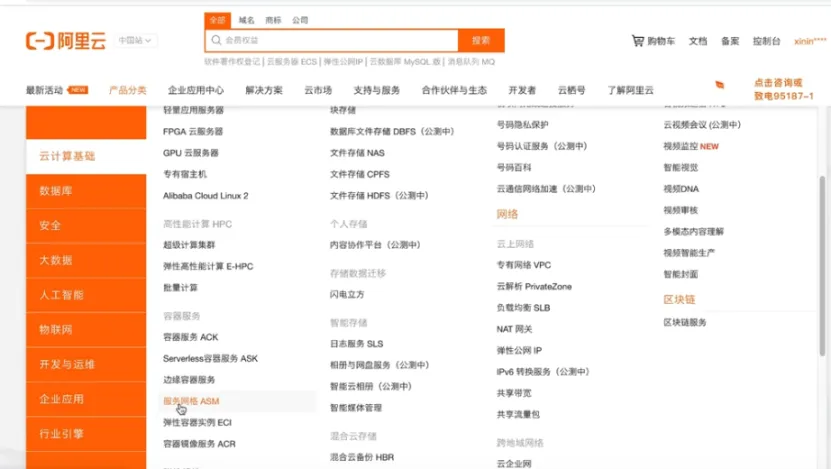Click the xinin user account name

point(810,41)
